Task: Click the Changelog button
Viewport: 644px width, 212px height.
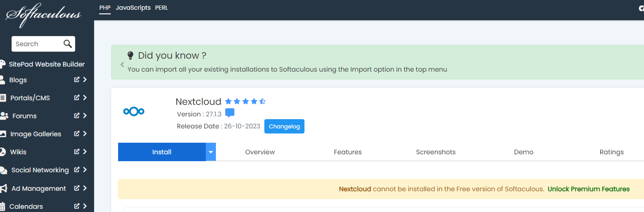Action: coord(284,127)
